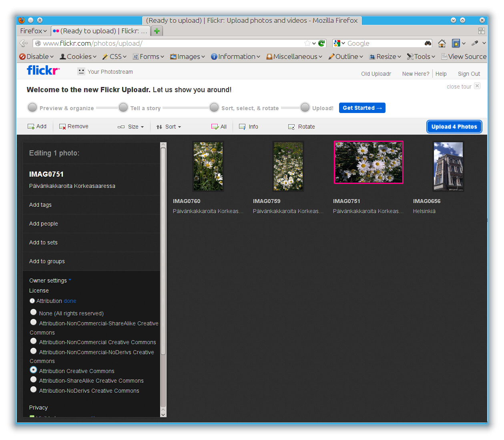Viewport: 504px width, 440px height.
Task: Click the Your Photostream buddy icon
Action: tap(81, 71)
